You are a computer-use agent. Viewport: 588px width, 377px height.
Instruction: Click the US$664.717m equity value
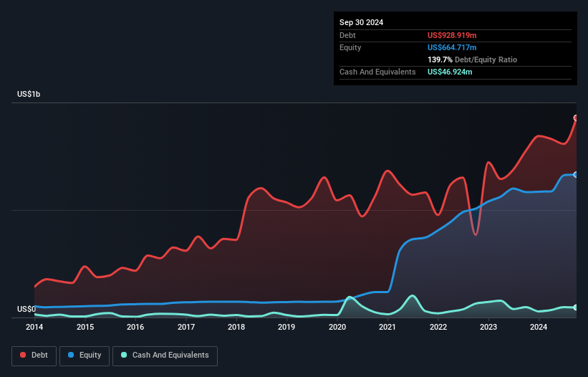coord(452,47)
